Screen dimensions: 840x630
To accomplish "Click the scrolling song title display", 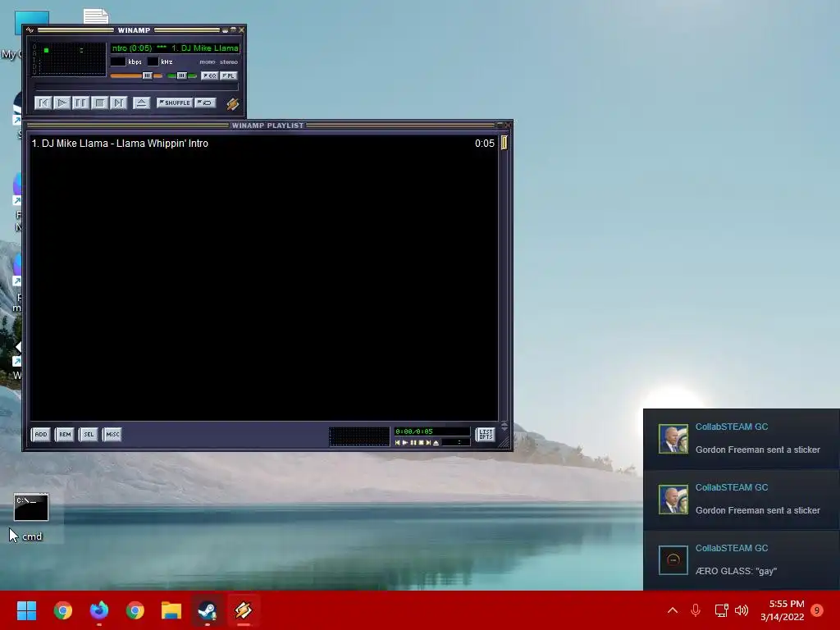I will pos(176,48).
